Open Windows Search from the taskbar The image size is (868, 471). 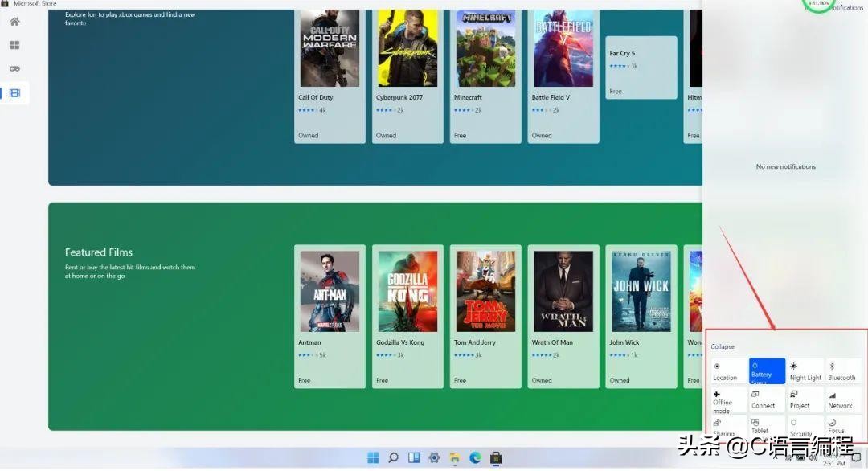click(393, 457)
